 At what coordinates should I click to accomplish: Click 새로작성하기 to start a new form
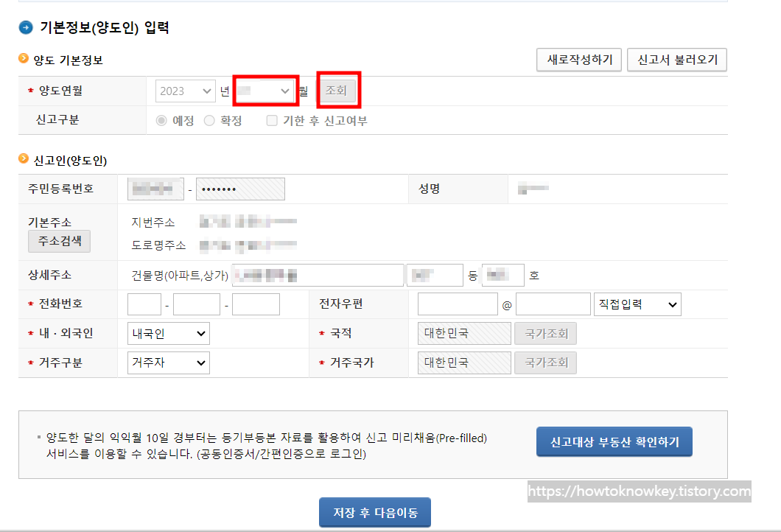578,60
